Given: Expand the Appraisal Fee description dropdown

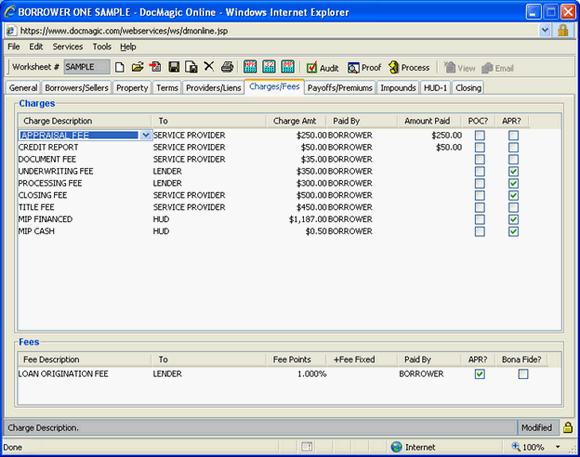Looking at the screenshot, I should (x=146, y=135).
